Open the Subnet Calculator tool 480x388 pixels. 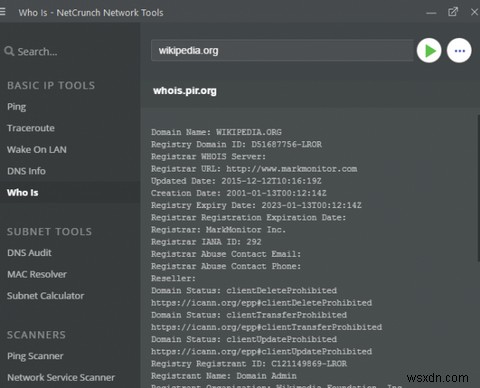[x=45, y=296]
